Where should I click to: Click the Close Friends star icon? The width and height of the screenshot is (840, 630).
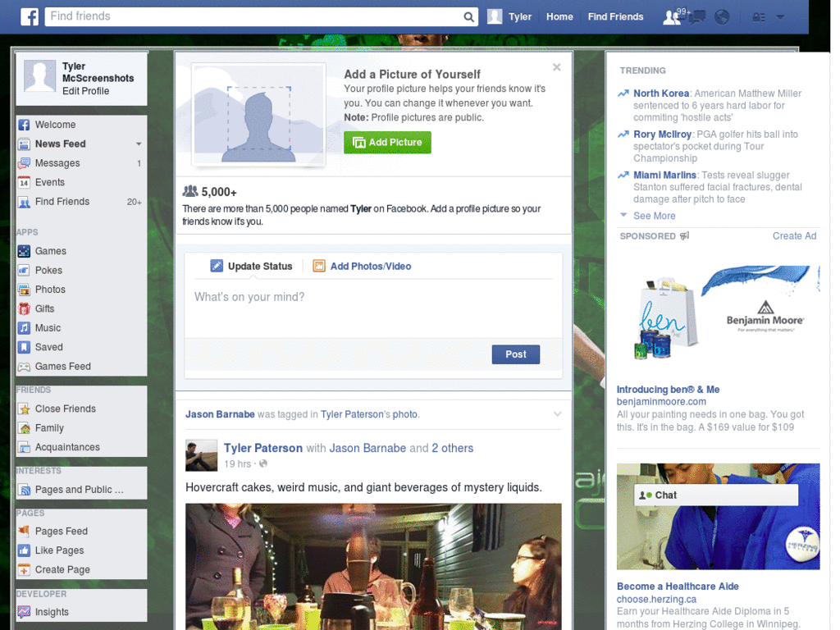pyautogui.click(x=24, y=409)
